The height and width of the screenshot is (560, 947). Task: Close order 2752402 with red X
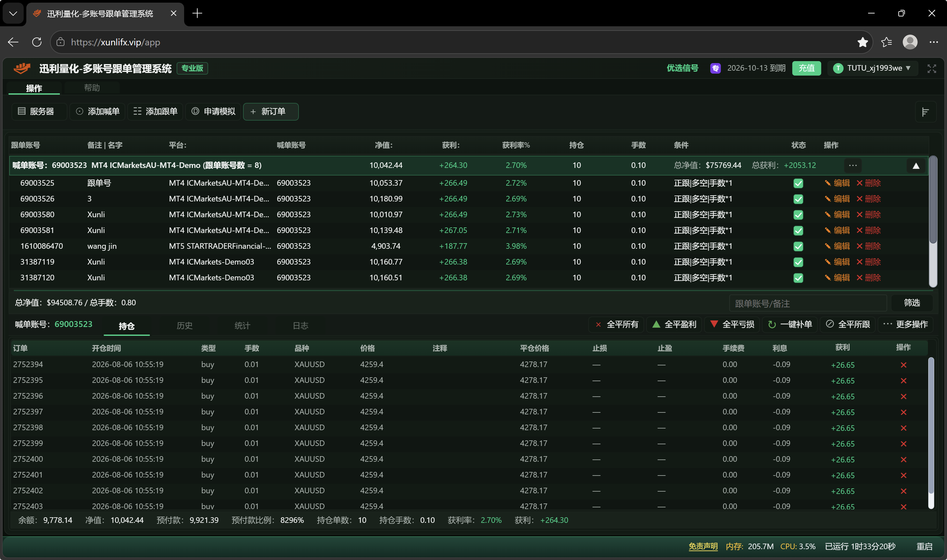(903, 491)
